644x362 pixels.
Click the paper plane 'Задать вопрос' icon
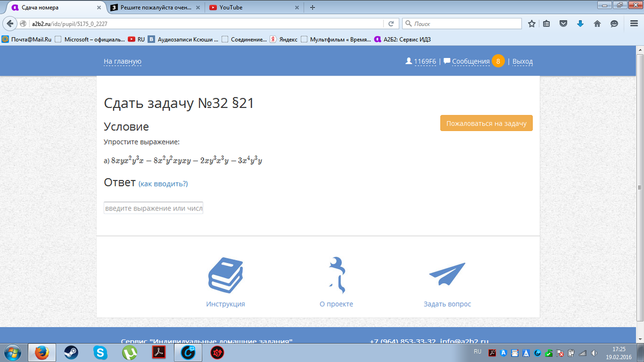click(447, 274)
